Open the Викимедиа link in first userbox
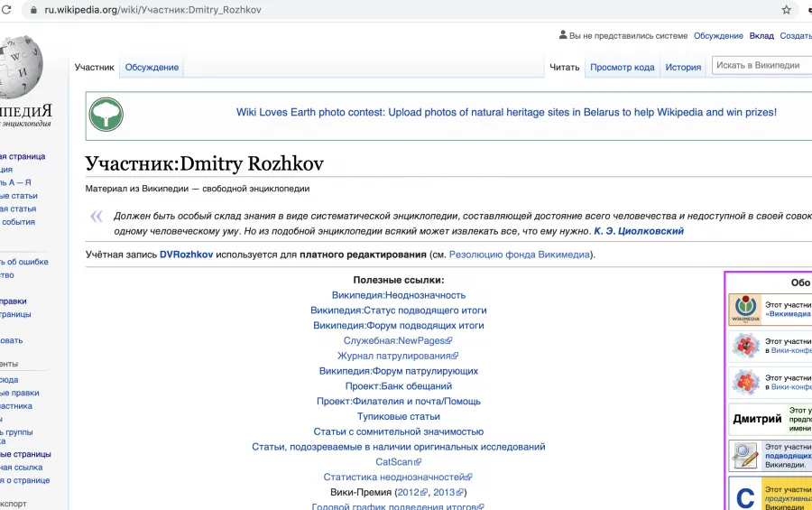This screenshot has width=812, height=510. tap(789, 314)
